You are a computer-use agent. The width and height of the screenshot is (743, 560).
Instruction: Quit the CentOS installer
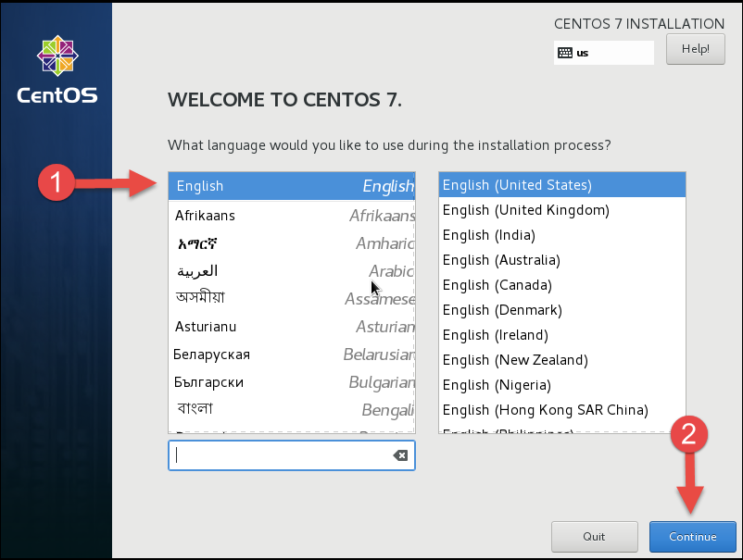pyautogui.click(x=594, y=536)
